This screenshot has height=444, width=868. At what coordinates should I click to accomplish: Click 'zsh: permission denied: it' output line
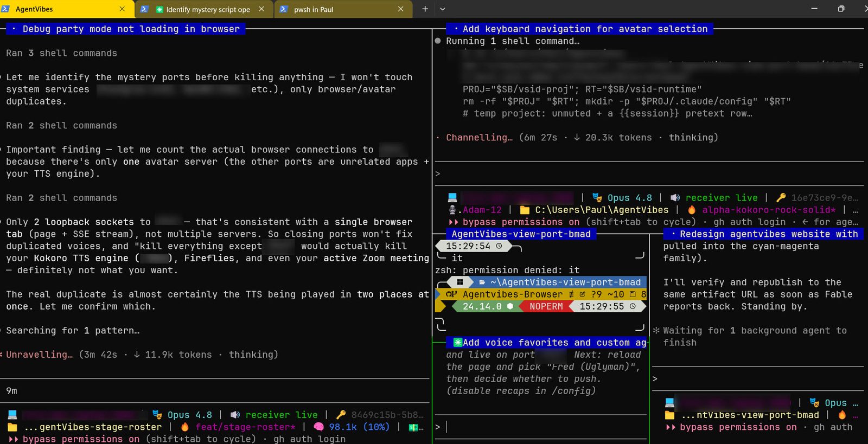click(507, 270)
